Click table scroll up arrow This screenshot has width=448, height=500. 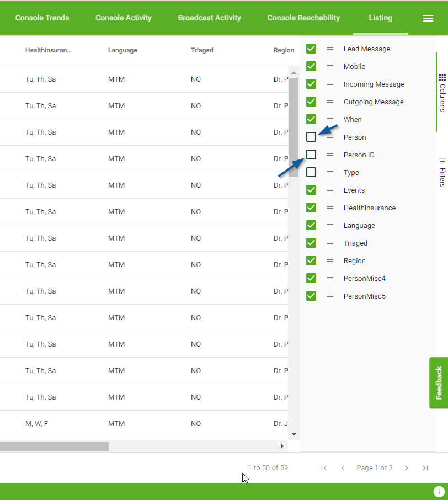(x=294, y=73)
